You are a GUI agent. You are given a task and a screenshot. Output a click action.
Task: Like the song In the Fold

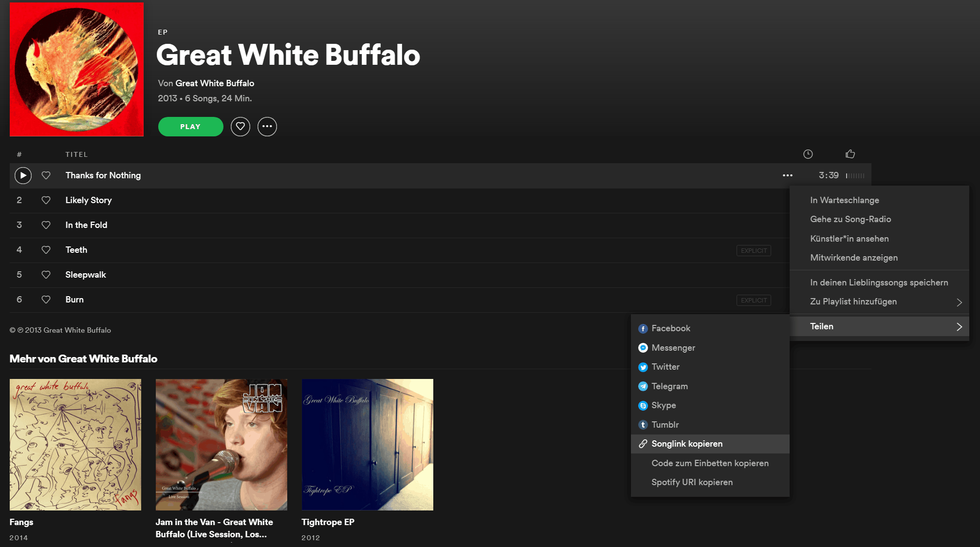(46, 225)
